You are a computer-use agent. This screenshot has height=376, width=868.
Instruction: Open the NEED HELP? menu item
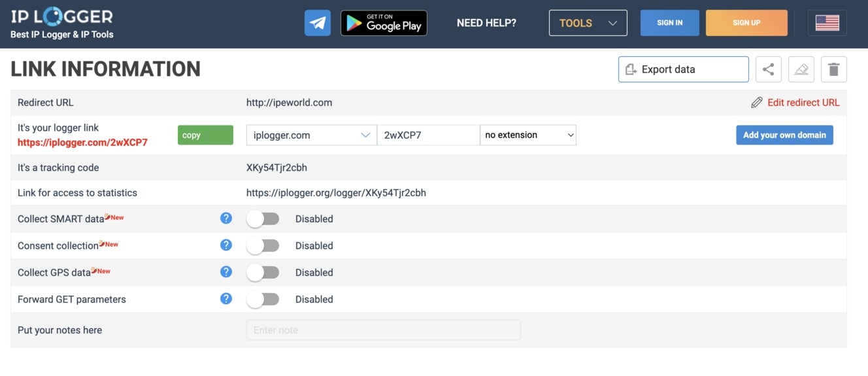coord(486,23)
